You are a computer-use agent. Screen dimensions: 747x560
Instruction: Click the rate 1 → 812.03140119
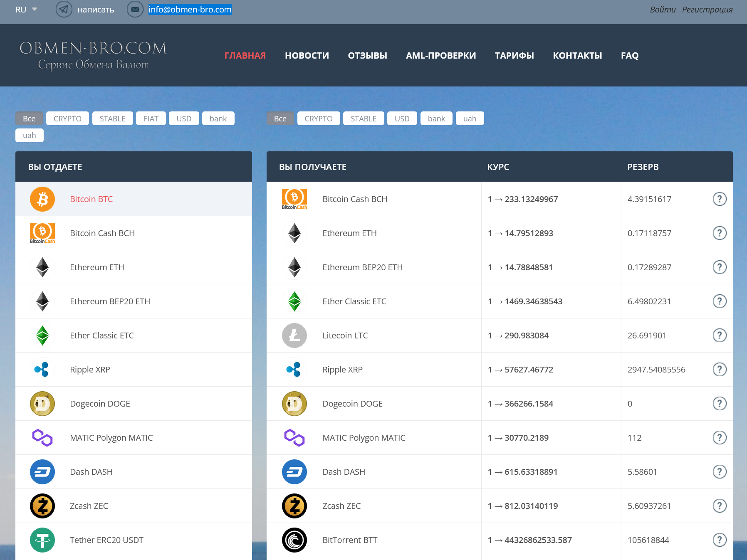523,506
